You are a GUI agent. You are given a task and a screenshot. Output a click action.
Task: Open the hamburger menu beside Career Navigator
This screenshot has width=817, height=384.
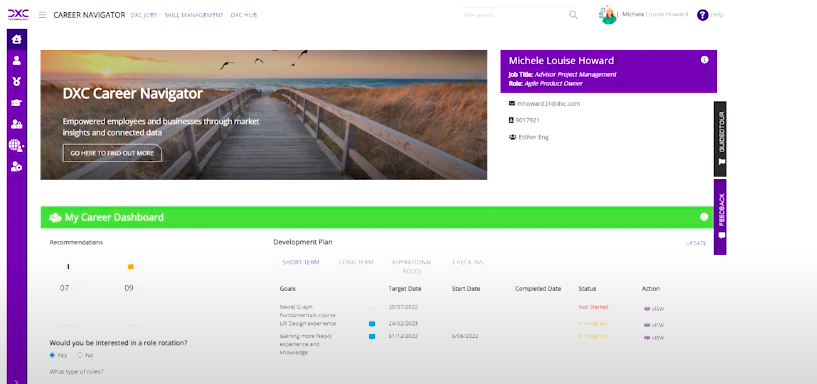pos(42,15)
